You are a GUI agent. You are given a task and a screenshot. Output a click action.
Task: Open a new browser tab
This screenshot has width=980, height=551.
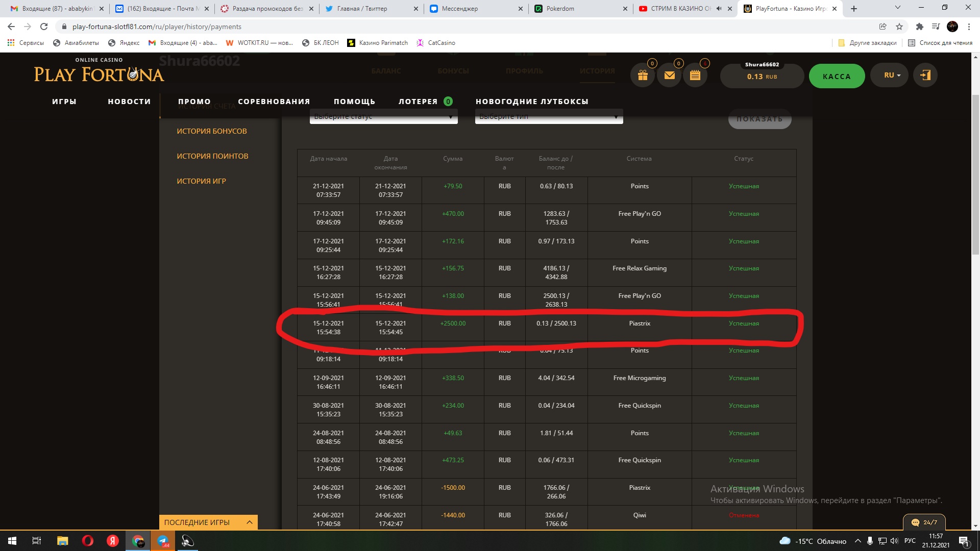[854, 9]
